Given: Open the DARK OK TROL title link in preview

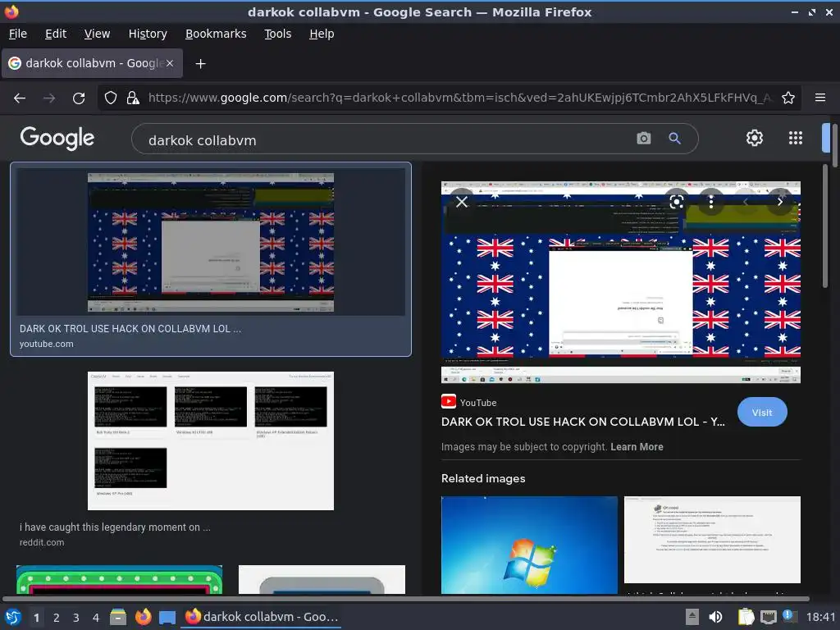Looking at the screenshot, I should click(583, 422).
